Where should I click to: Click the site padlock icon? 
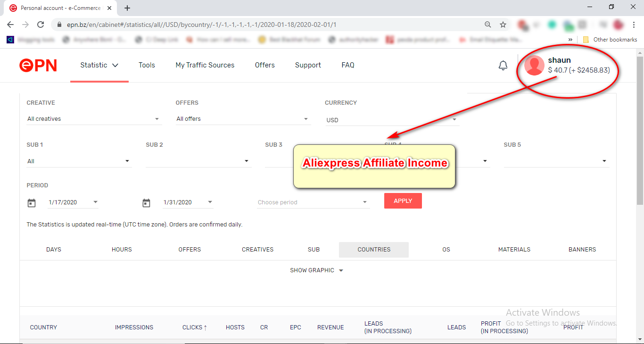(59, 25)
